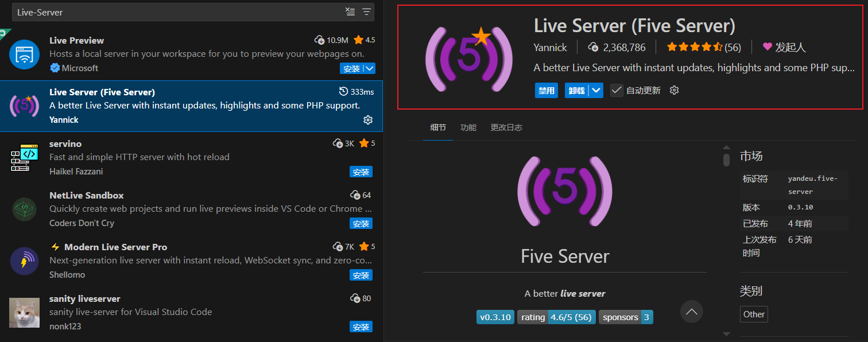Select the NetLive Sandbox title
This screenshot has height=342, width=868.
tap(87, 195)
